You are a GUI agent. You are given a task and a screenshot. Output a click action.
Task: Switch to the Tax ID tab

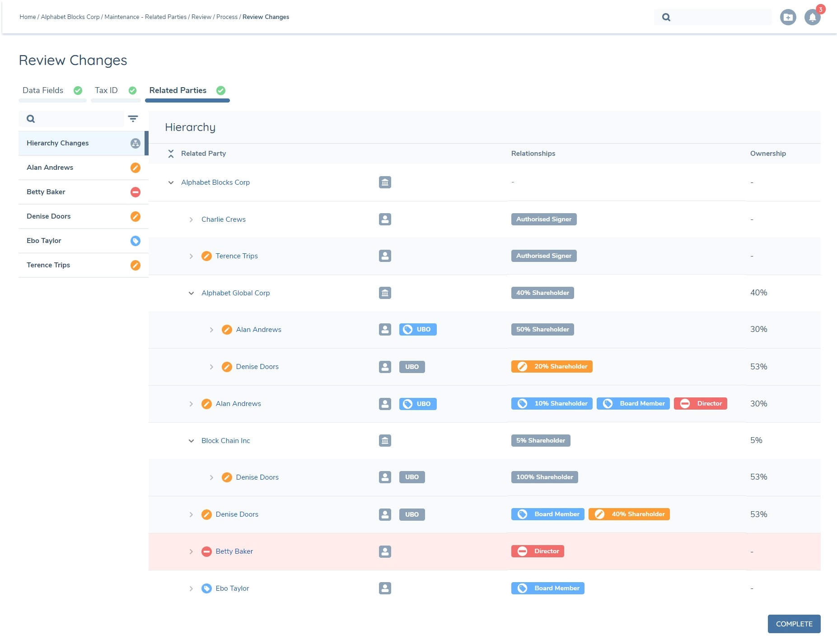(106, 90)
